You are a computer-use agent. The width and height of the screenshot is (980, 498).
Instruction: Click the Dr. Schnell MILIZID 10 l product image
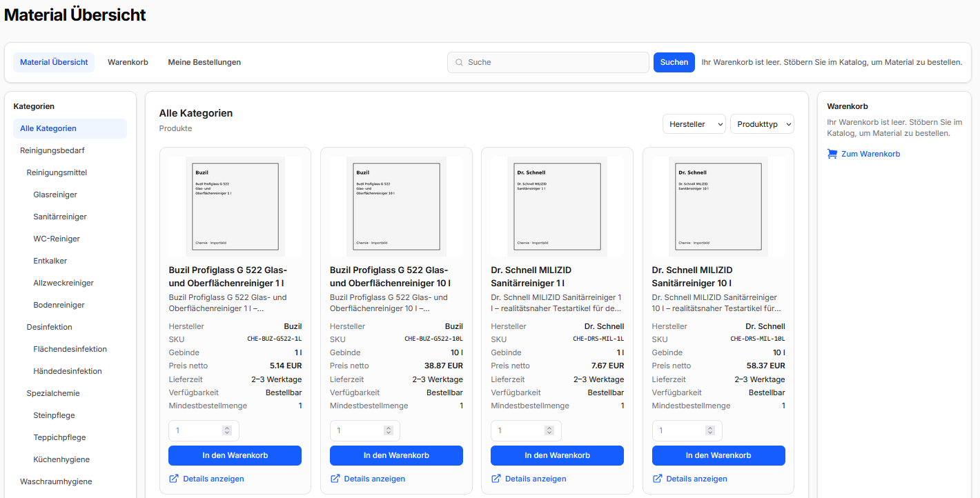pos(718,206)
